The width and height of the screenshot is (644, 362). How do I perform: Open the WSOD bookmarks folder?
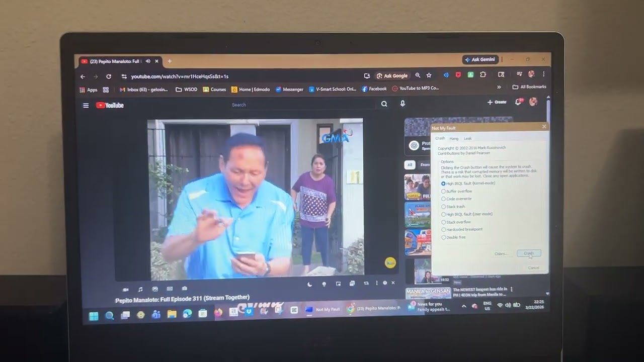tap(187, 89)
